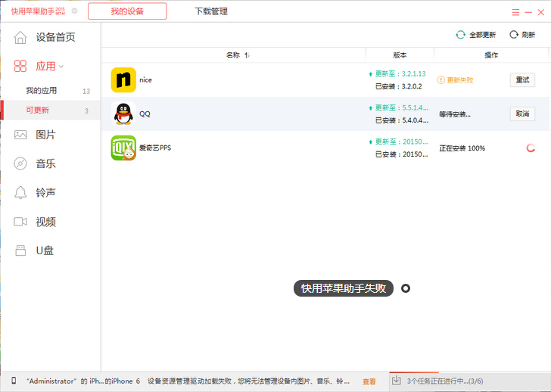Select 我的应用 in the sidebar
This screenshot has height=392, width=551.
[x=42, y=91]
